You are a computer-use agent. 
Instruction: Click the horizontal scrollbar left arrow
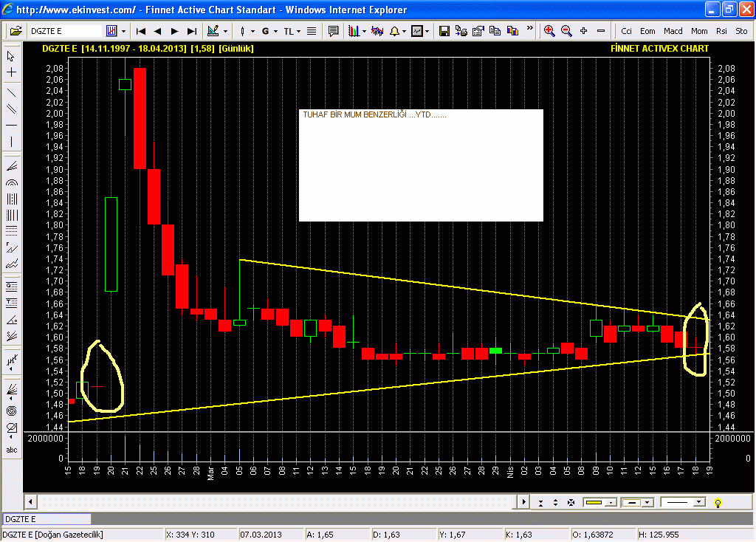point(30,502)
